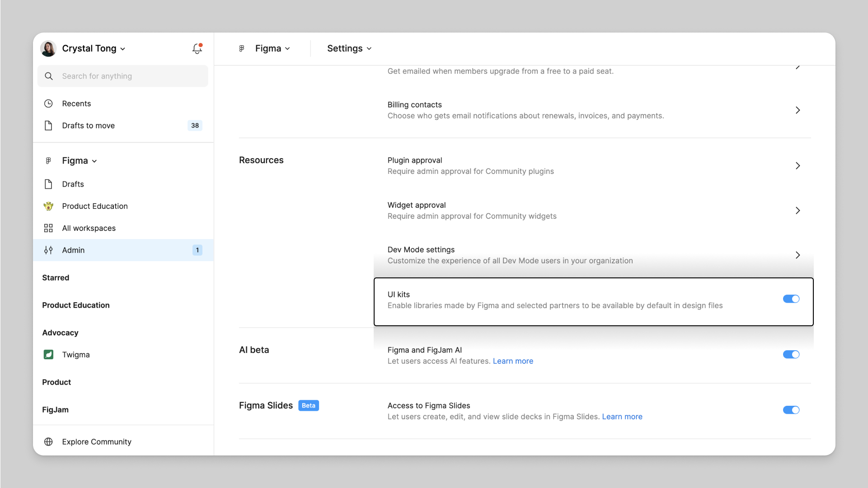Screen dimensions: 868x488
Task: Turn off Figma and FigJam AI toggle
Action: [791, 355]
